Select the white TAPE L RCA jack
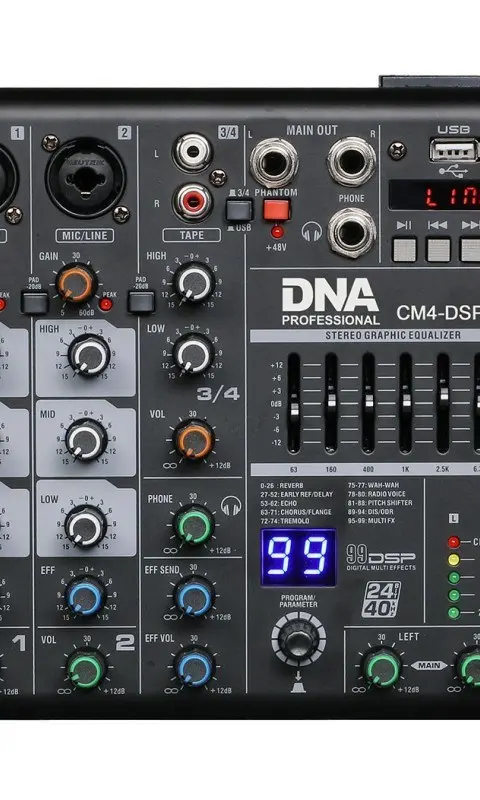 (192, 152)
